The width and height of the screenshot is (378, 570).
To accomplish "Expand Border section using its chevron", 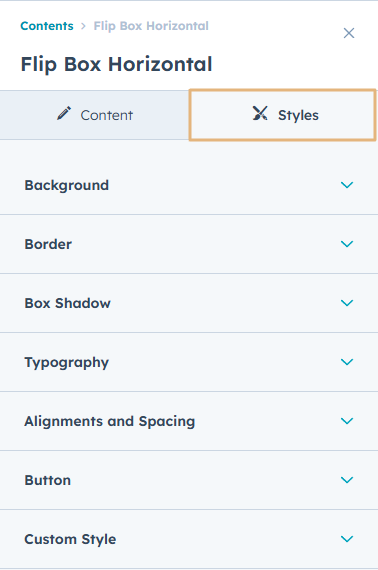I will (x=347, y=244).
